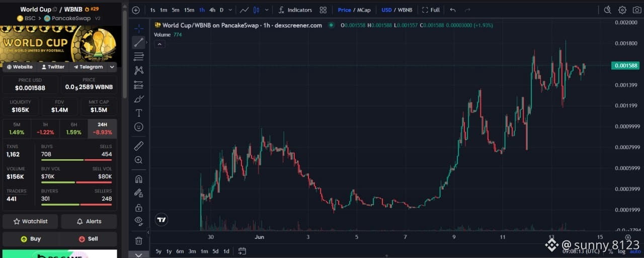Set chart range to 5y
Screen dimensions: 644x258
pyautogui.click(x=158, y=251)
